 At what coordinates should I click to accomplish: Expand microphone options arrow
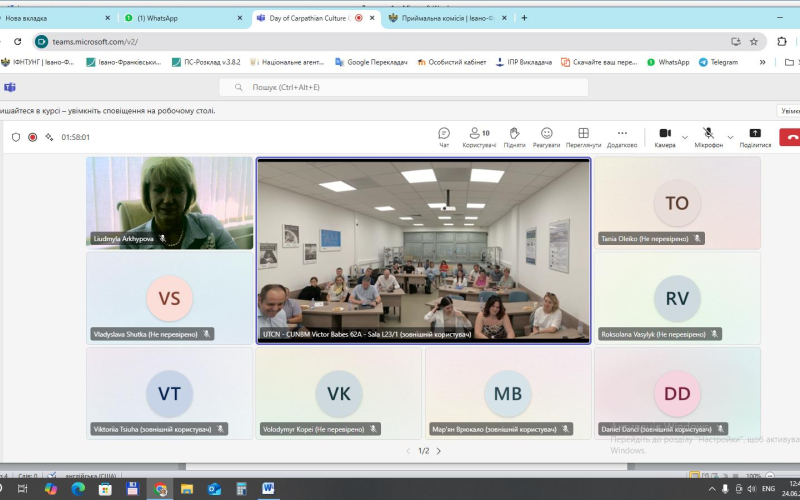[x=730, y=137]
